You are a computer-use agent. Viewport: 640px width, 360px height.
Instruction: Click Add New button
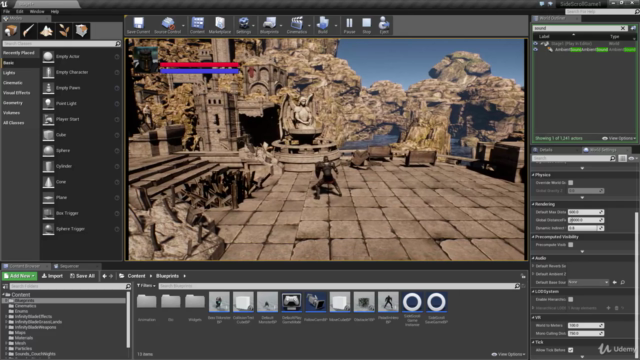coord(20,276)
